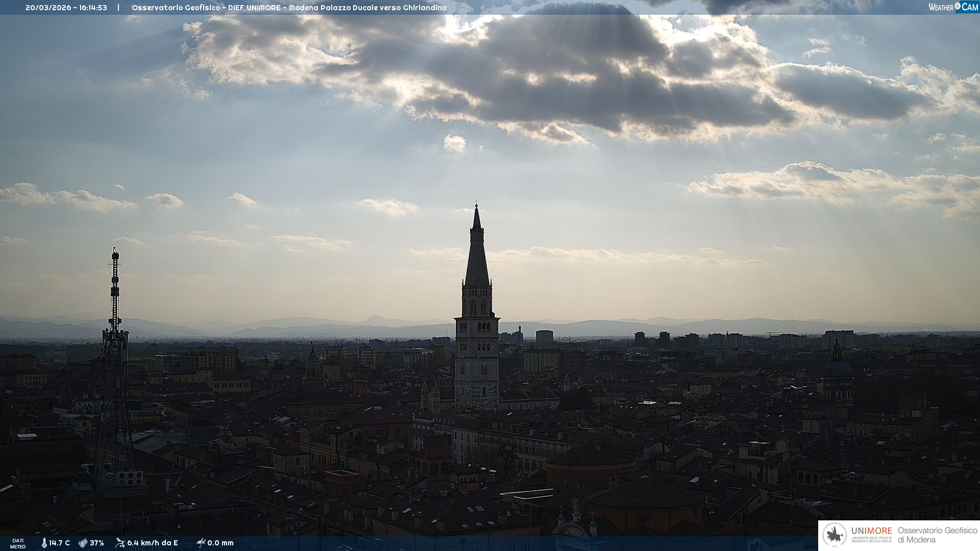
Task: Click the DATI METEO label
Action: point(18,543)
